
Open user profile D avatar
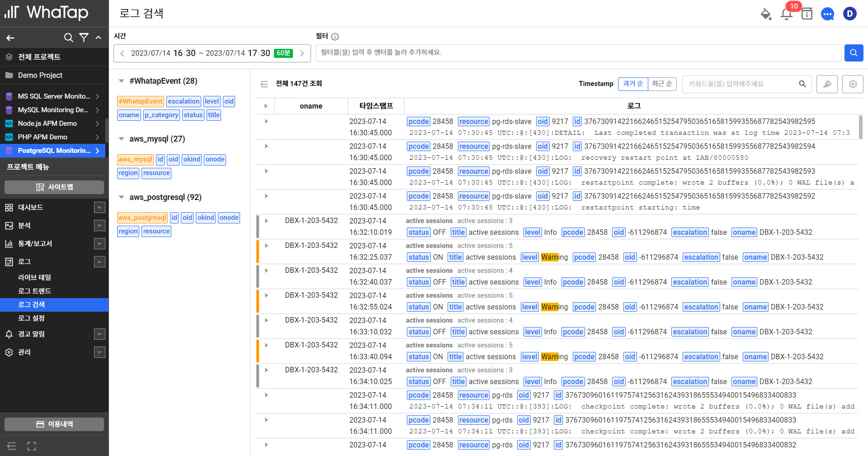click(x=850, y=14)
